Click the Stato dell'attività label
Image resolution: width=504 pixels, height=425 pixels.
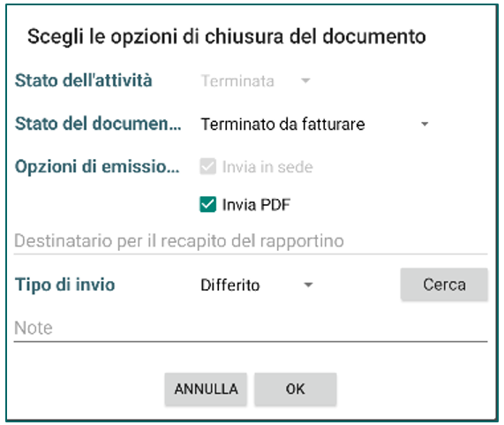(84, 80)
